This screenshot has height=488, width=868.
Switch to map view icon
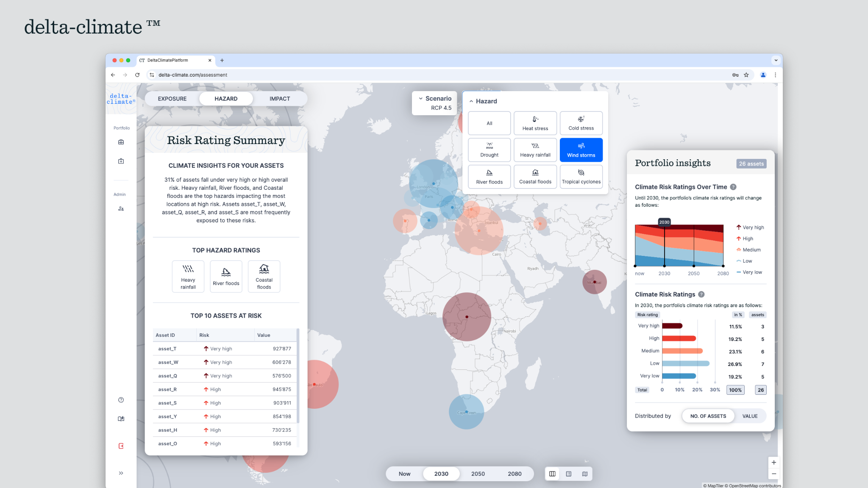coord(585,474)
